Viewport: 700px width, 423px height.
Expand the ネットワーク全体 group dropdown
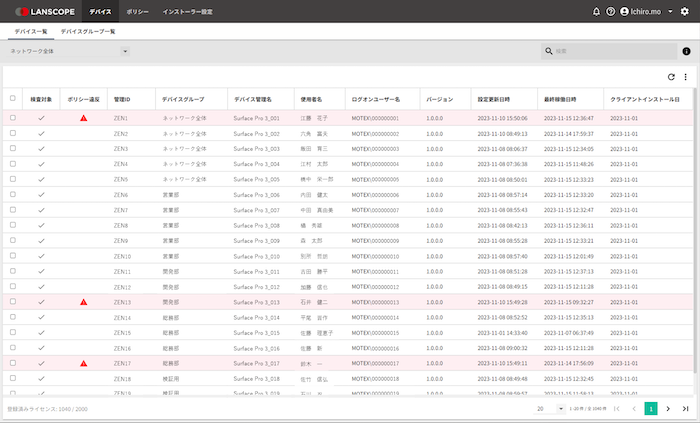pos(125,51)
